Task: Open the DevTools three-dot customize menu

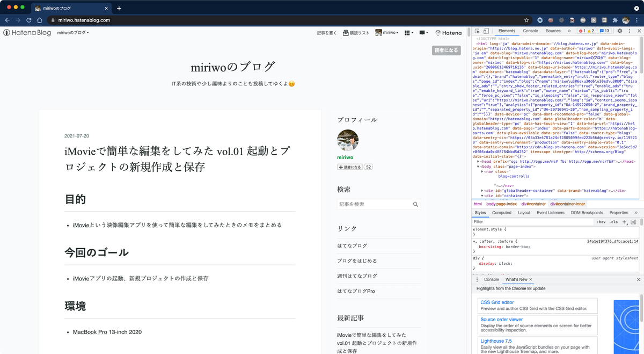Action: coord(629,31)
